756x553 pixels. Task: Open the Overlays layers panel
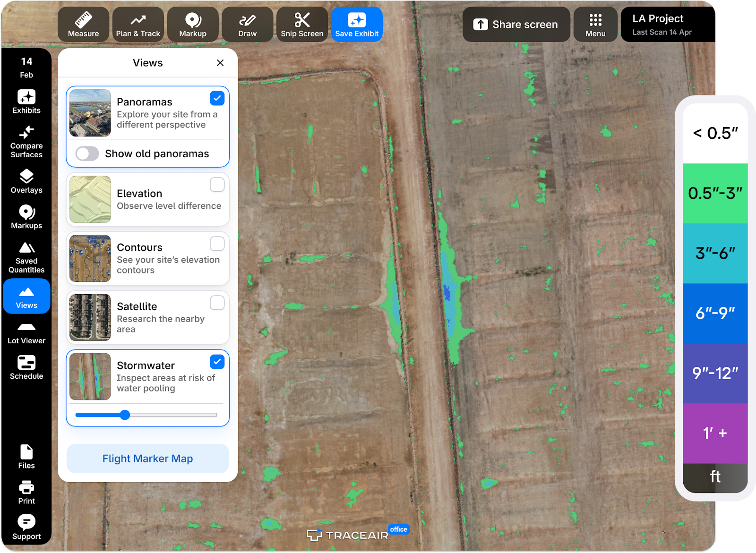(26, 181)
